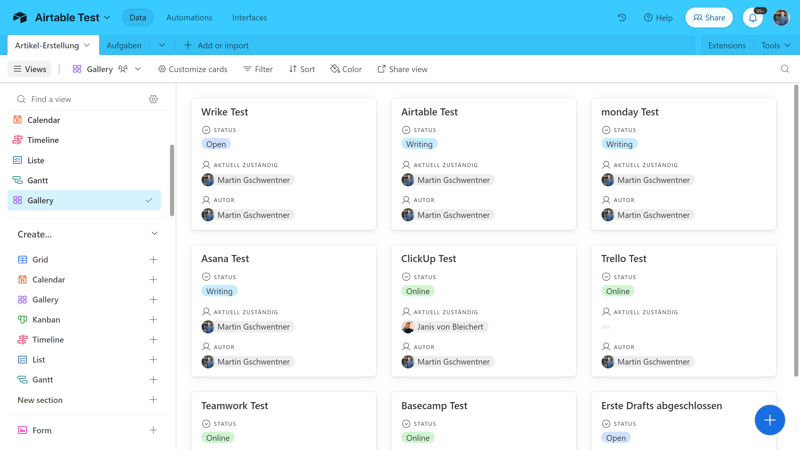Click plus icon next to New section
Viewport: 800px width, 450px height.
coord(153,399)
